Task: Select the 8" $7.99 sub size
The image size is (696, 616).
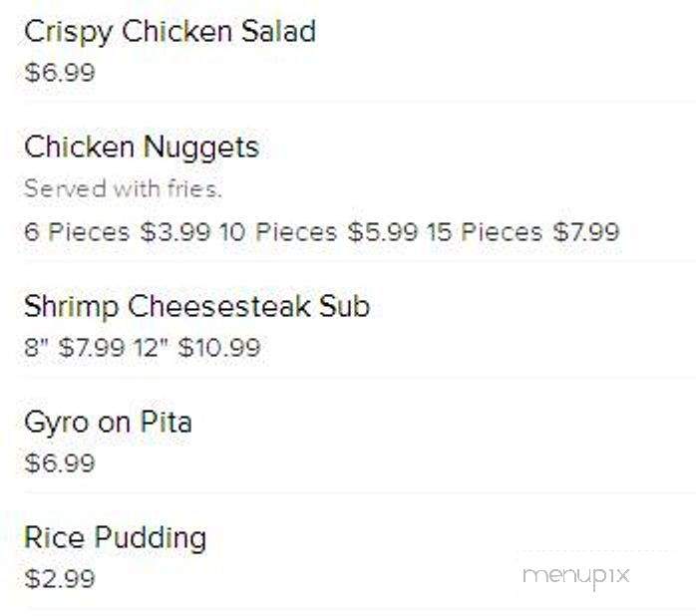Action: 75,347
